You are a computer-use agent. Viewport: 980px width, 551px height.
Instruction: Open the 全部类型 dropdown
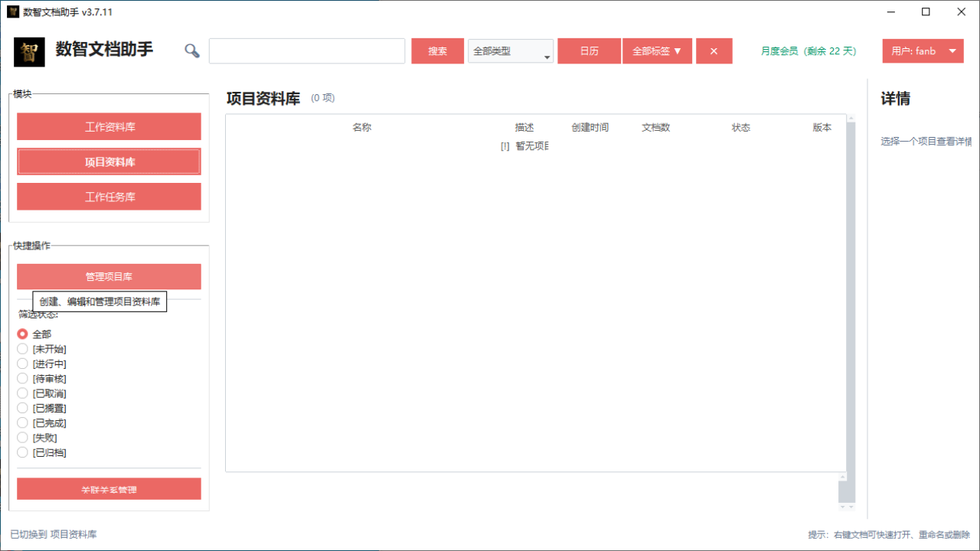(x=511, y=51)
